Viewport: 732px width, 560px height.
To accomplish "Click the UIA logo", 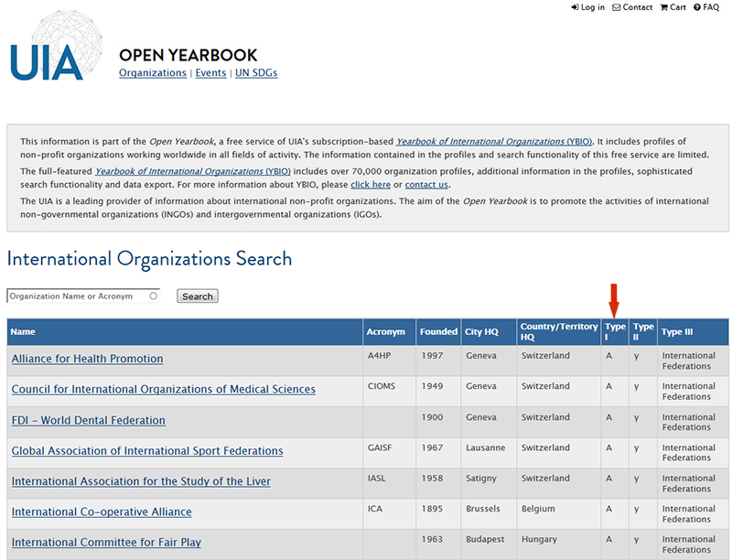I will (x=56, y=46).
